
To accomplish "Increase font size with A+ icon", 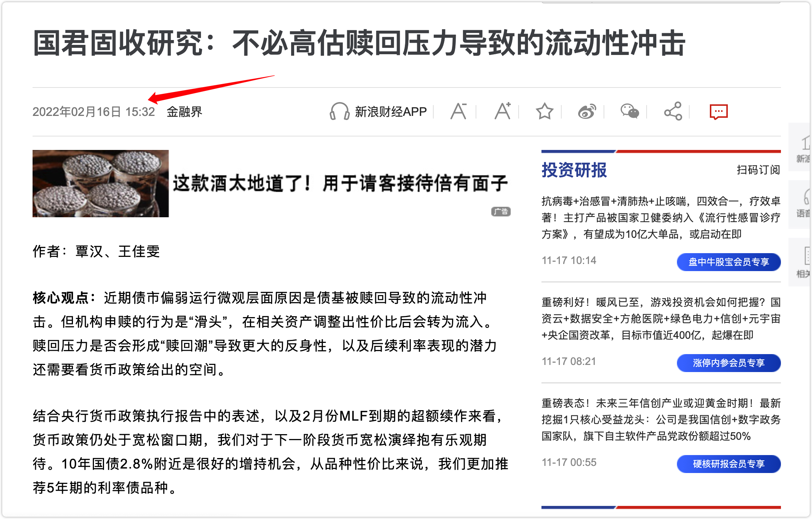I will point(503,111).
